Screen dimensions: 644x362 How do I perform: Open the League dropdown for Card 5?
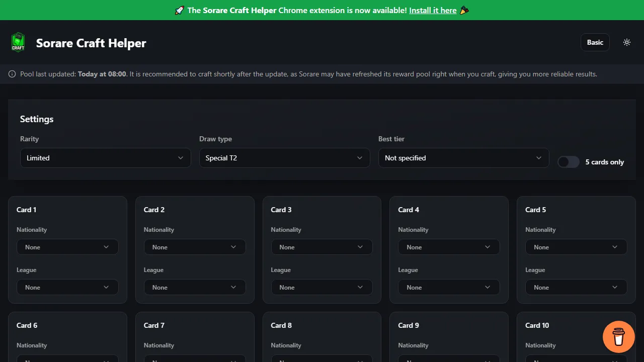pos(576,287)
